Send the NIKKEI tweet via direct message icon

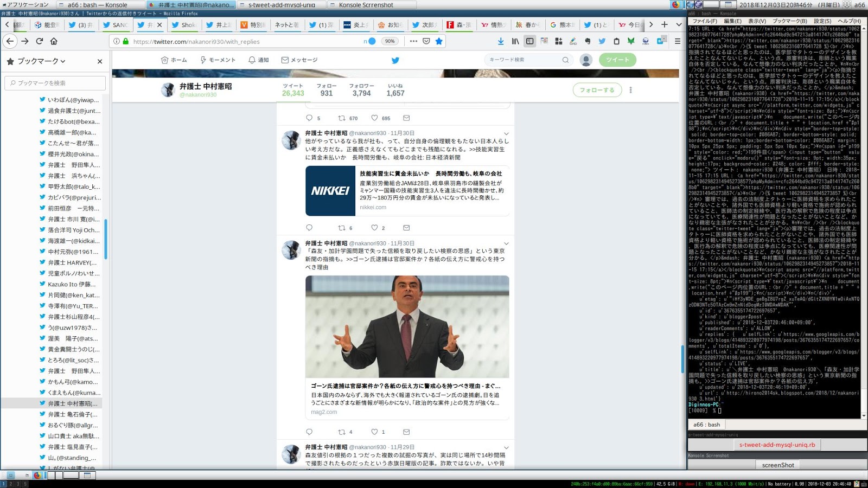[x=406, y=228]
